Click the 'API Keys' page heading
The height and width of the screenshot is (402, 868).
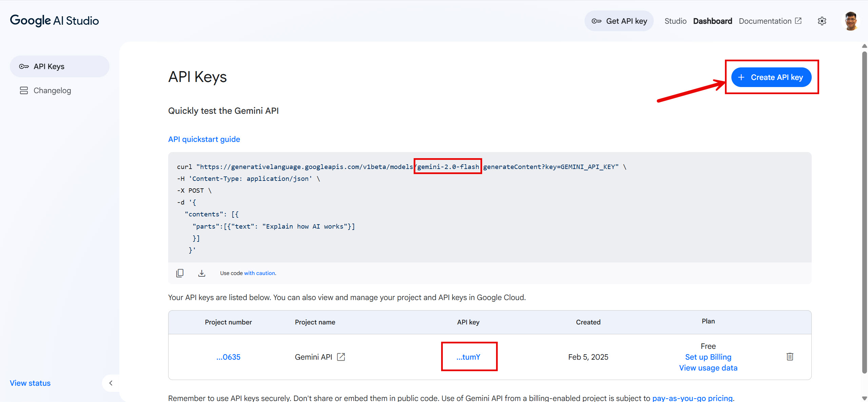197,77
